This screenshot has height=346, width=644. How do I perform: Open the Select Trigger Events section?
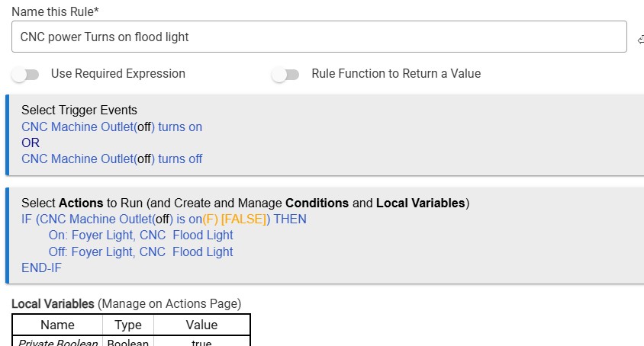click(x=79, y=111)
